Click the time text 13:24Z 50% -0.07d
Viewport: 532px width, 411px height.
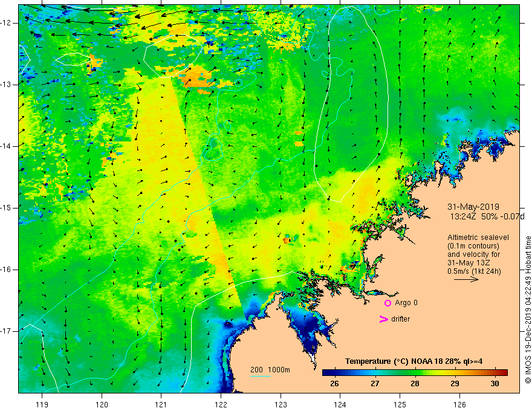coord(487,217)
